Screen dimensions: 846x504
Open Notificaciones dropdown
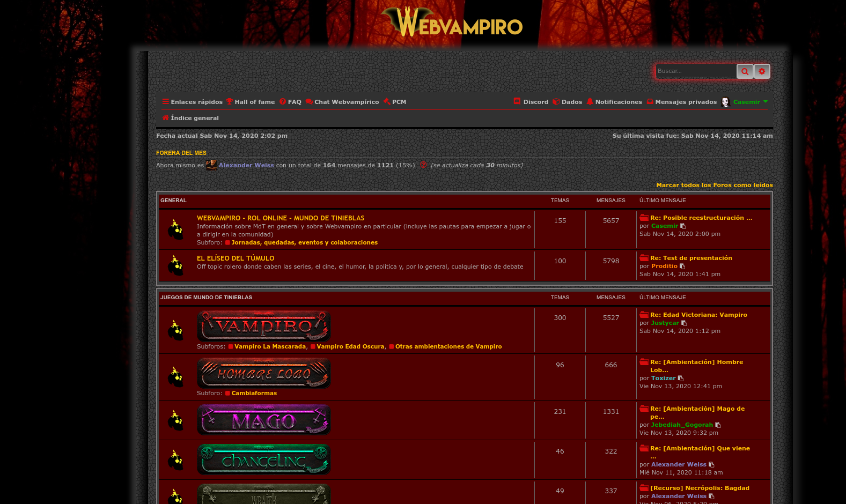click(614, 102)
